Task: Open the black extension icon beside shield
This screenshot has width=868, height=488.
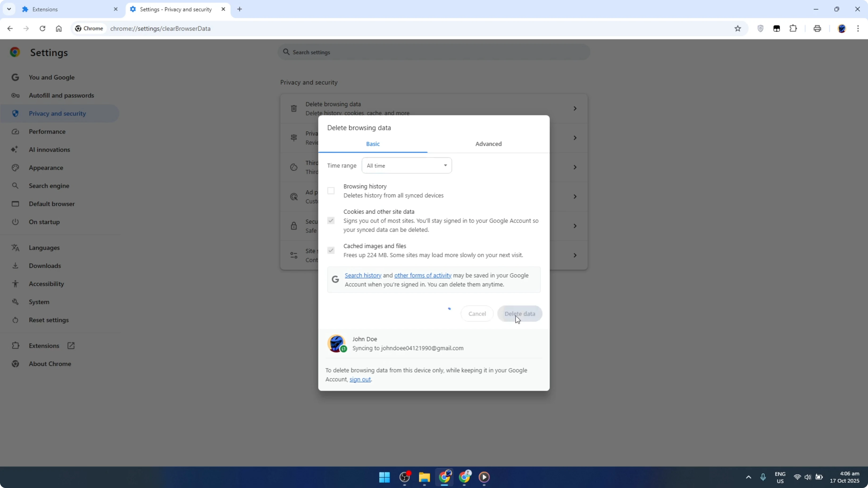Action: (x=777, y=29)
